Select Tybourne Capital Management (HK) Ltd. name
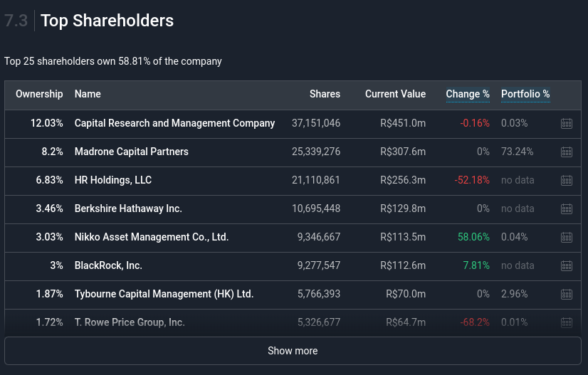The image size is (588, 375). tap(164, 294)
